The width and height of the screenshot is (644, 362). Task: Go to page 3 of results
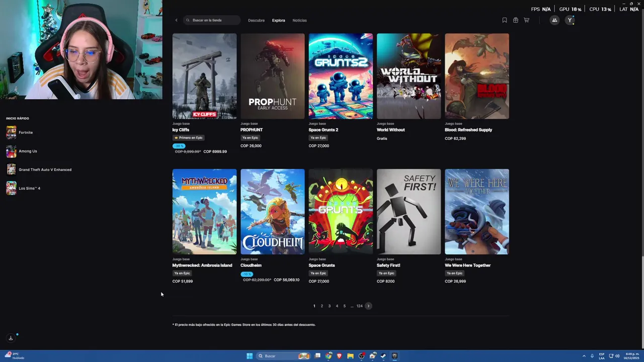330,306
